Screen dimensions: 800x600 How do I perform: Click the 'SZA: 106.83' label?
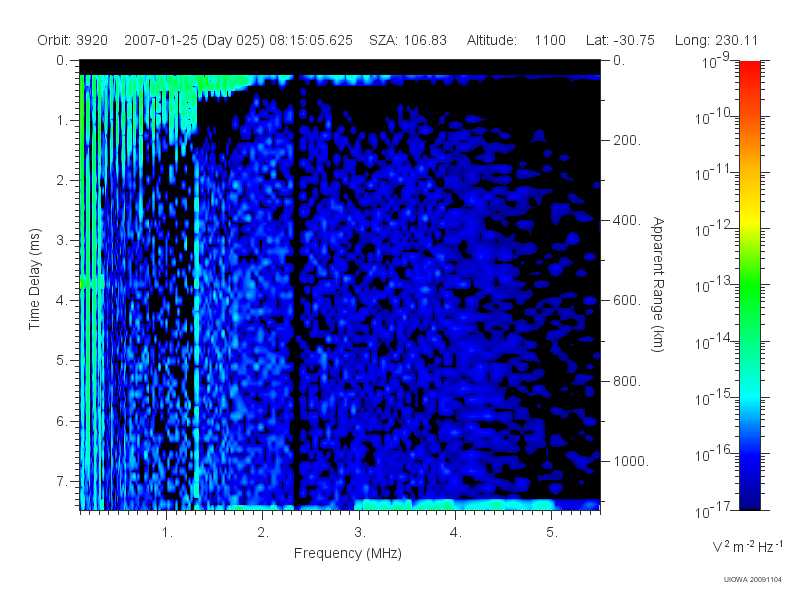click(x=408, y=40)
